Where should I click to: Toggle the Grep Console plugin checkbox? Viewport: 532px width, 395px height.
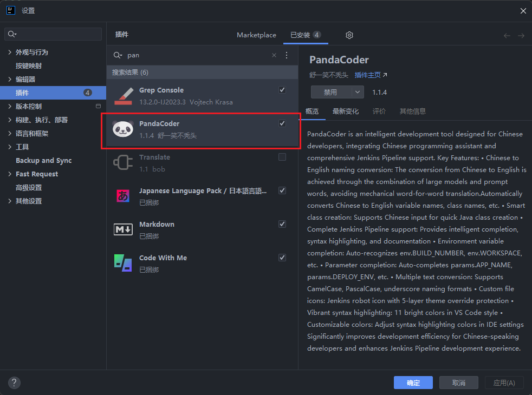coord(282,90)
